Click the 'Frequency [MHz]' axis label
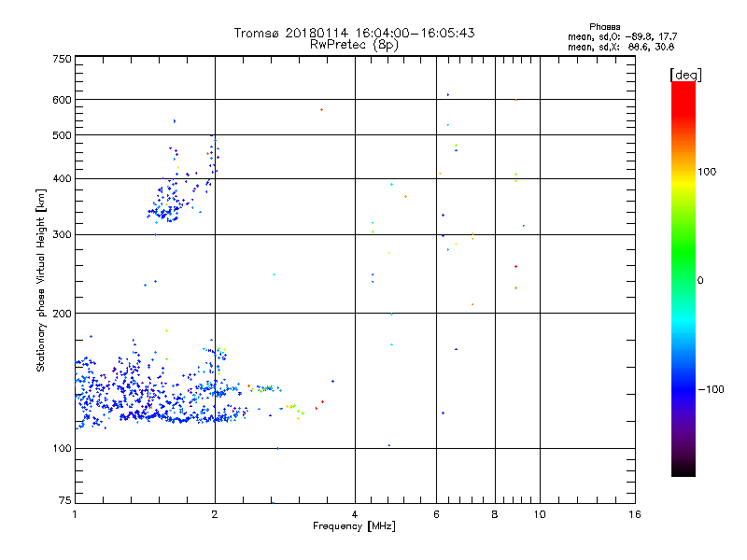This screenshot has width=747, height=560. [354, 526]
